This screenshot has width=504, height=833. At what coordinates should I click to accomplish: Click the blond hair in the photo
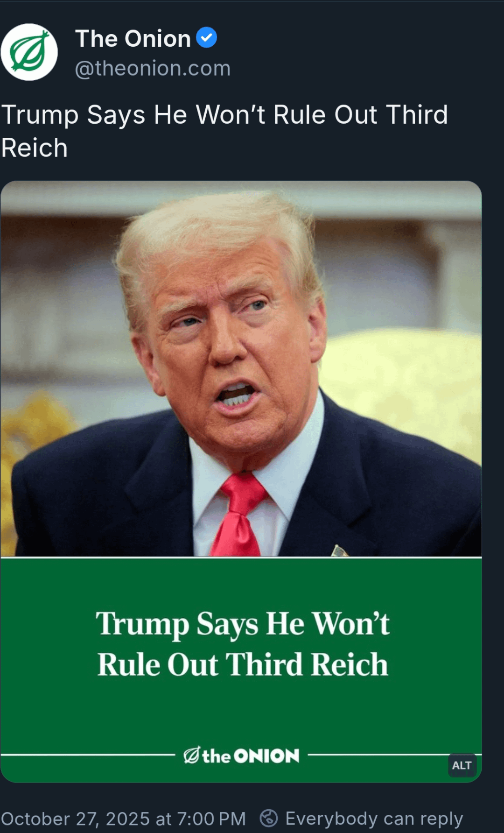[215, 243]
